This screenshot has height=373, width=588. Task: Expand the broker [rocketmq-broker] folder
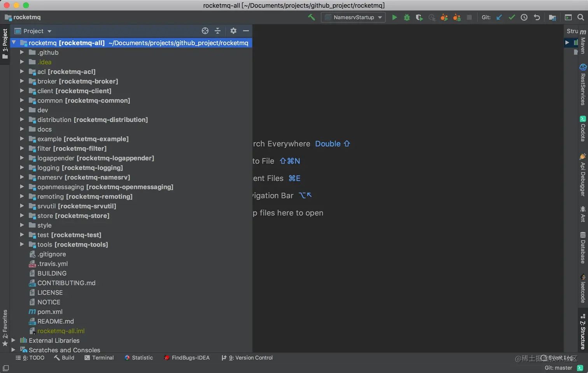[22, 81]
